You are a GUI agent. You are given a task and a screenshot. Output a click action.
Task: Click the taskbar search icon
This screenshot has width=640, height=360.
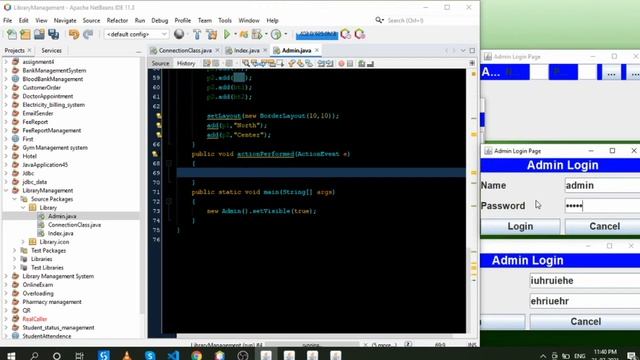click(x=34, y=356)
